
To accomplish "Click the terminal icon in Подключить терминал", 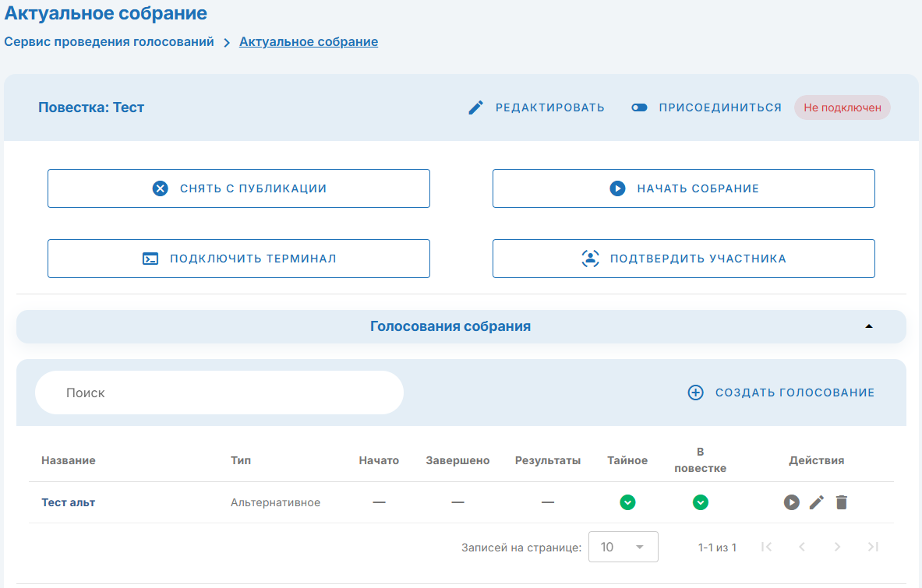I will [150, 259].
